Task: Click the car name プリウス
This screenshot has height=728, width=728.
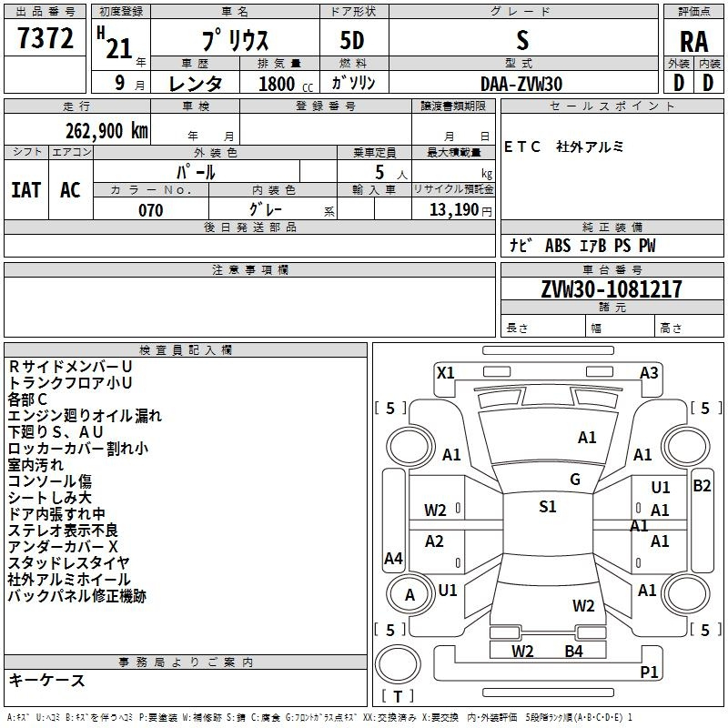Action: pos(235,40)
